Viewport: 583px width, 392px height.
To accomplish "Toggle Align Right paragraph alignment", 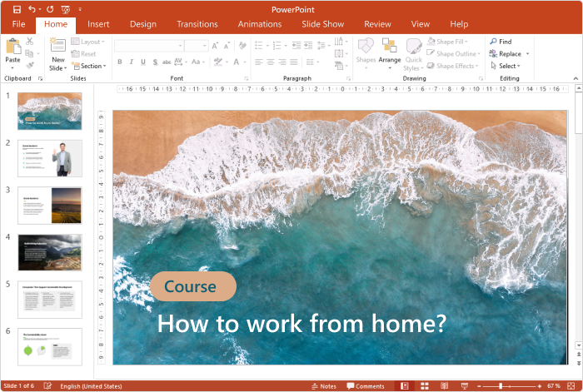I will tap(282, 62).
